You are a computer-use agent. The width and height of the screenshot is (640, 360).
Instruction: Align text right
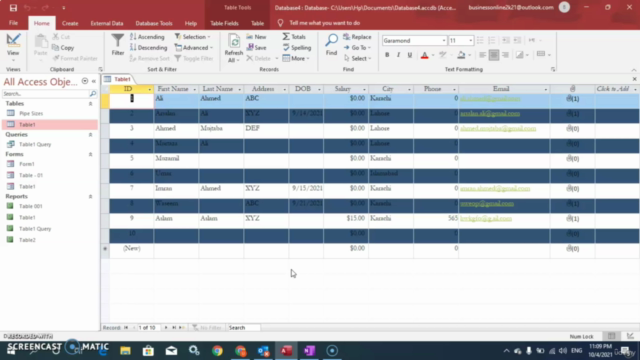[505, 55]
